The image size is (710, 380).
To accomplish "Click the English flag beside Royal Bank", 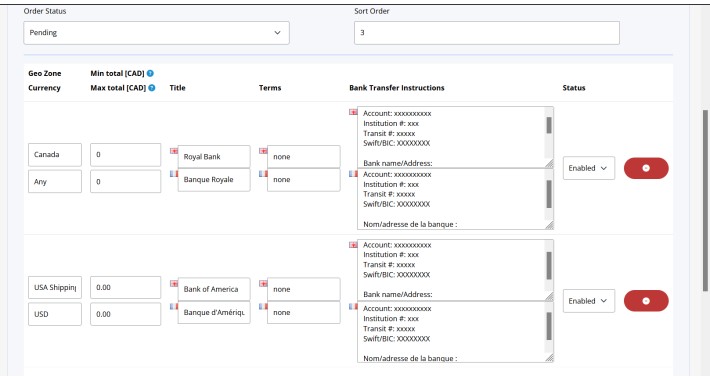I will point(174,151).
